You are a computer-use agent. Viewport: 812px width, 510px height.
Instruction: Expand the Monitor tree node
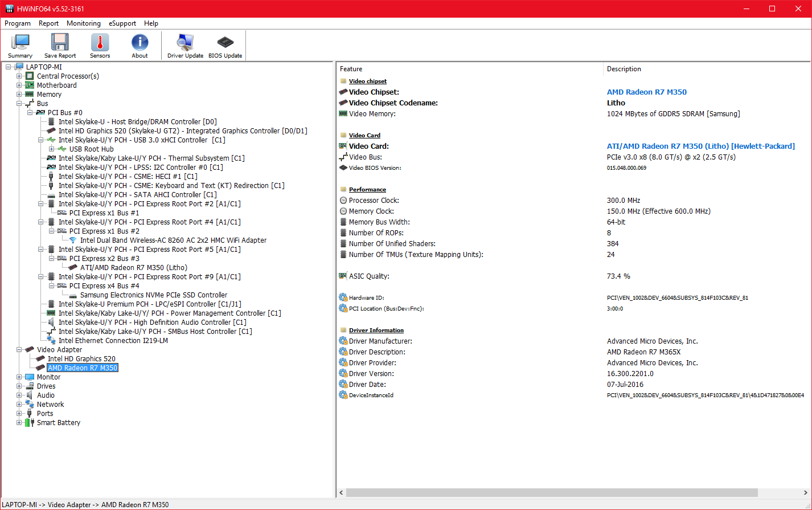(x=19, y=377)
